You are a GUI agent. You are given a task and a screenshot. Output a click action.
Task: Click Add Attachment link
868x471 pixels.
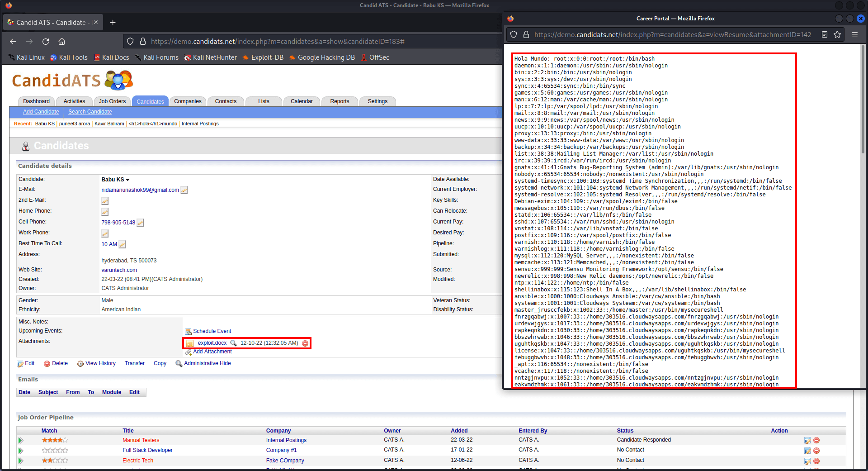pyautogui.click(x=212, y=352)
